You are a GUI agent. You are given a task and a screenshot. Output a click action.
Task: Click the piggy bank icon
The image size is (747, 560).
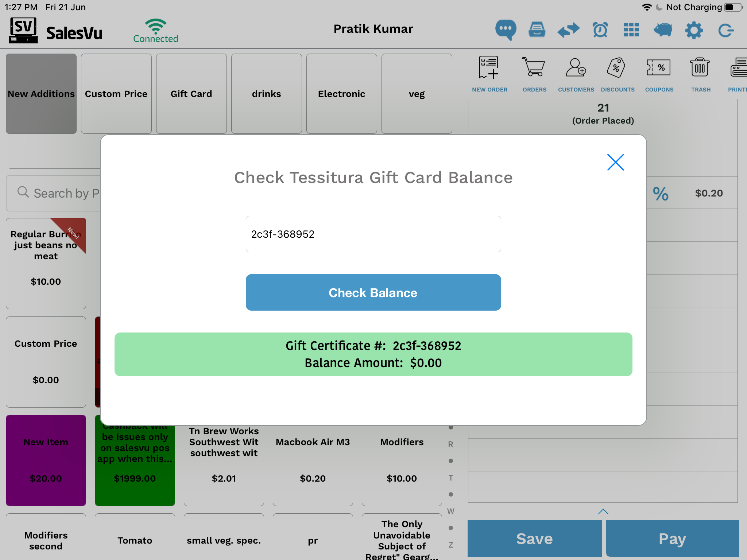[x=663, y=30]
